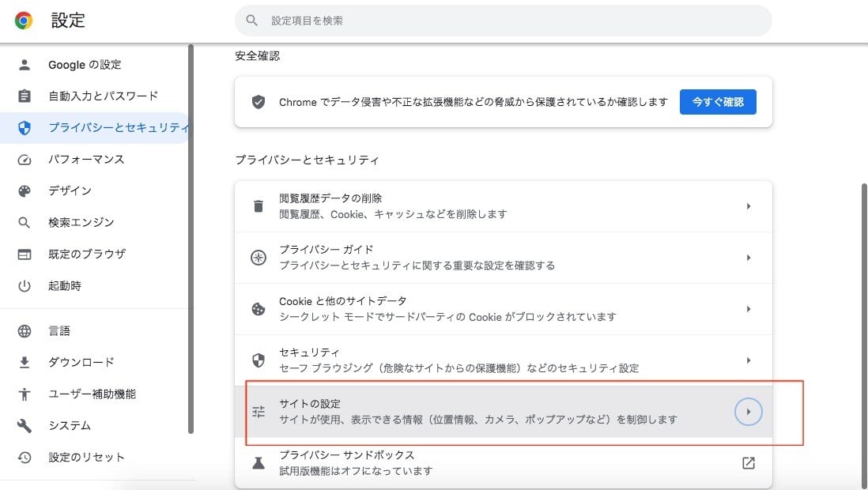Viewport: 868px width, 490px height.
Task: Expand arrow for Cookie と他のサイトデータ
Action: (749, 310)
